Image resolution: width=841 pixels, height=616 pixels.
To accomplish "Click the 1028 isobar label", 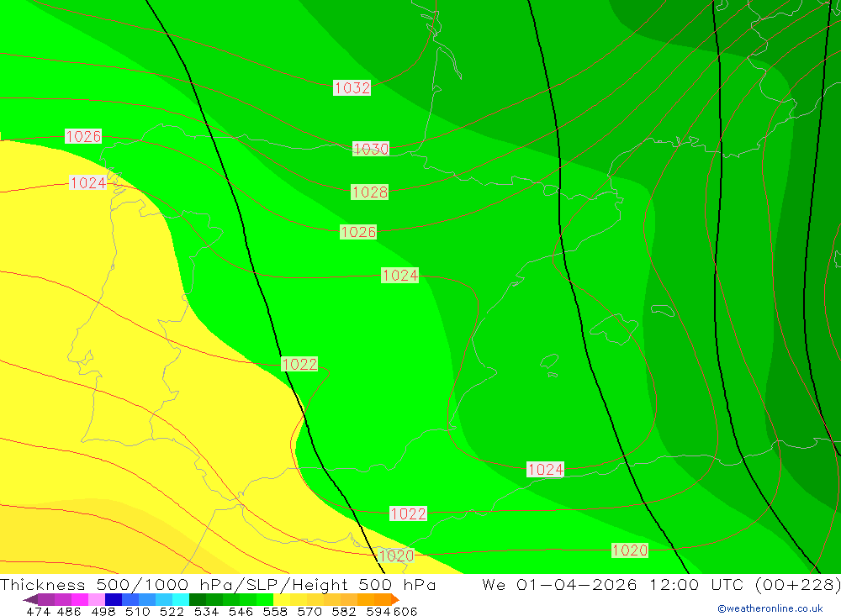I will click(369, 192).
